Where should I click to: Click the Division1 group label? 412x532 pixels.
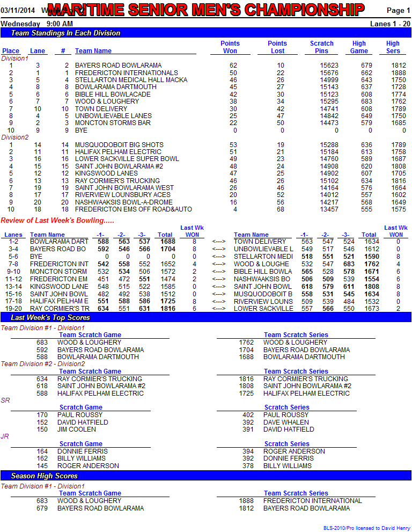(x=14, y=59)
